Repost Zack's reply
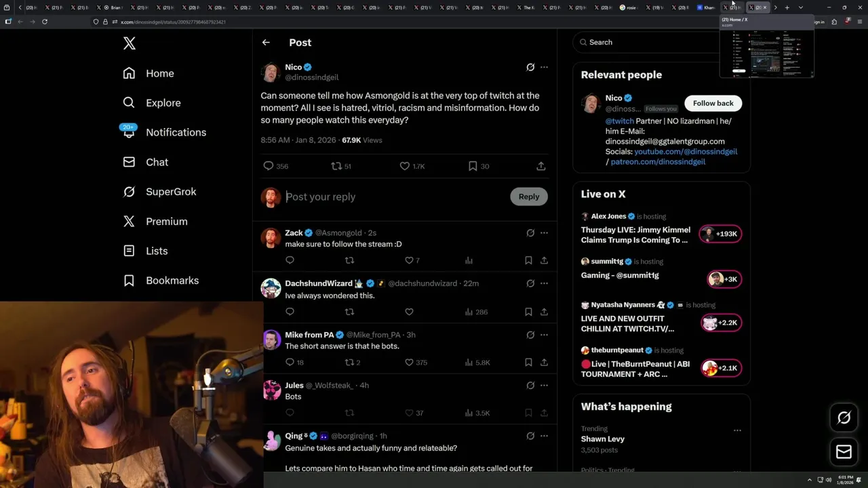 pyautogui.click(x=349, y=260)
